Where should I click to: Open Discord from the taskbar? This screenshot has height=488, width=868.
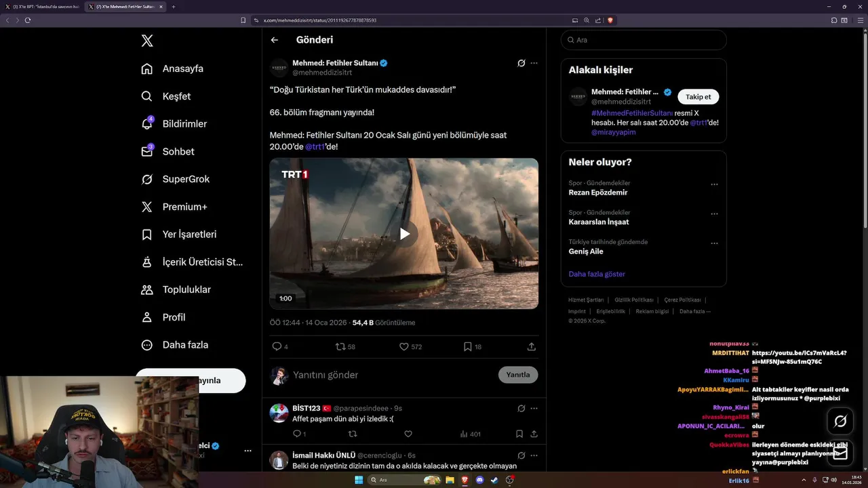coord(480,480)
